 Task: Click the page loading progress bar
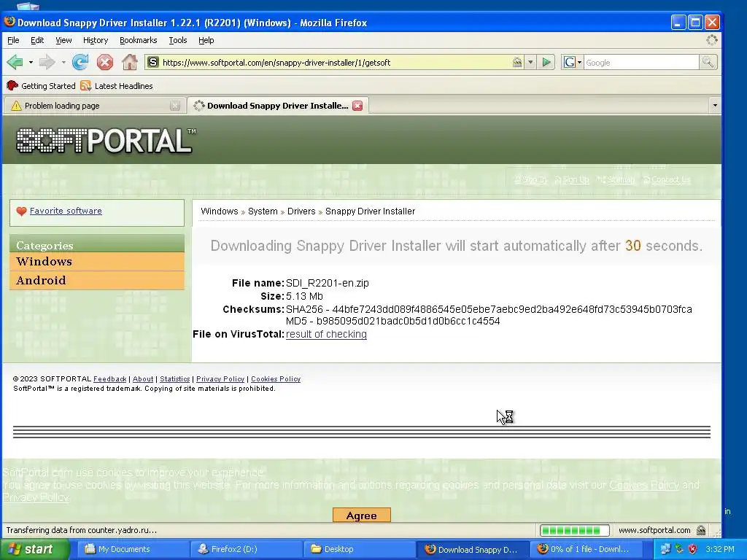point(575,530)
